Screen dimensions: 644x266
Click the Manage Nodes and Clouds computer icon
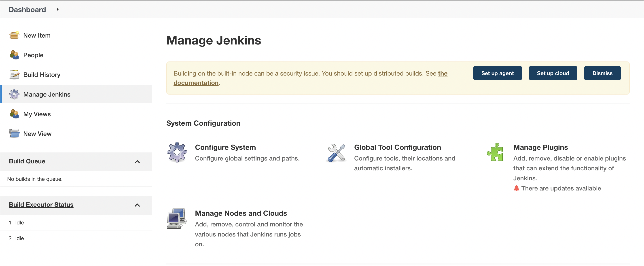(177, 218)
